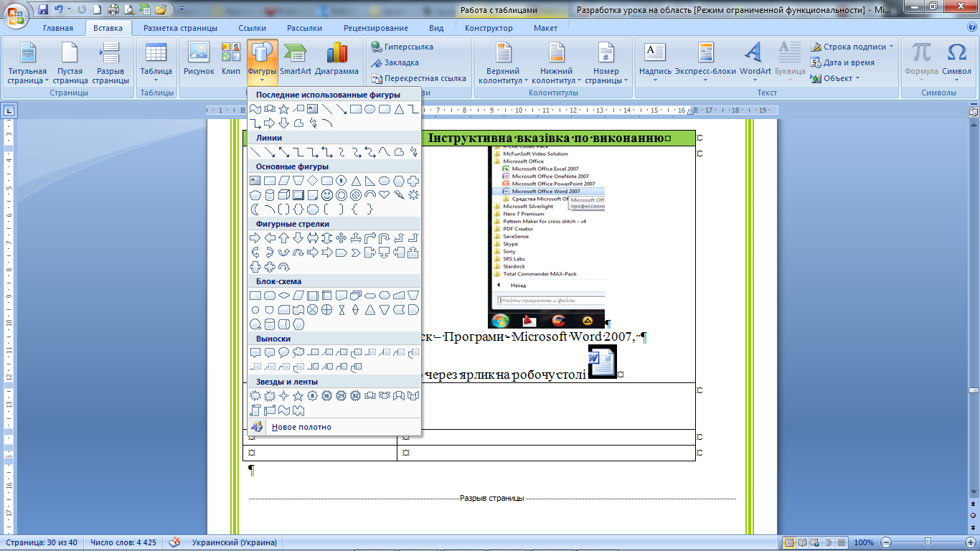
Task: Select the cross plus shape
Action: click(x=413, y=181)
